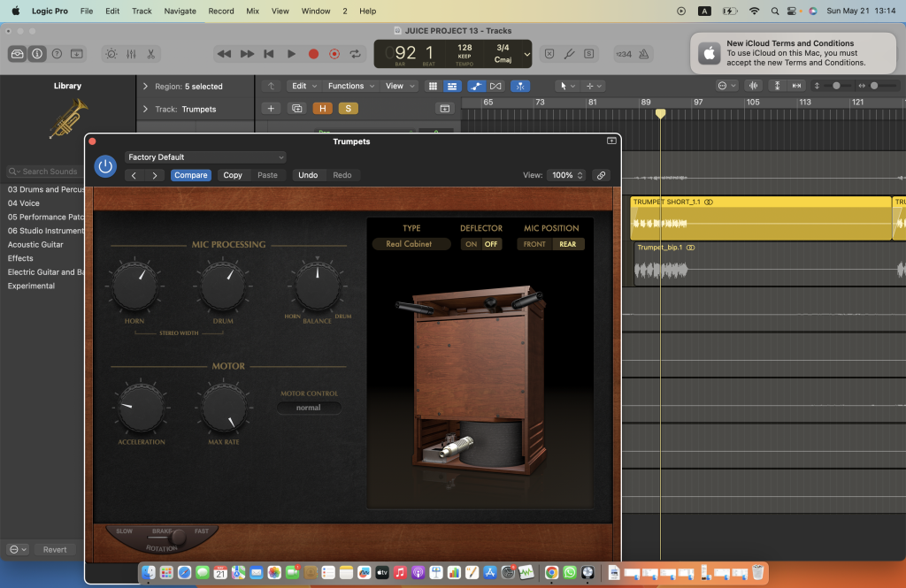The width and height of the screenshot is (906, 588).
Task: Open the Tracks area View menu
Action: 400,86
